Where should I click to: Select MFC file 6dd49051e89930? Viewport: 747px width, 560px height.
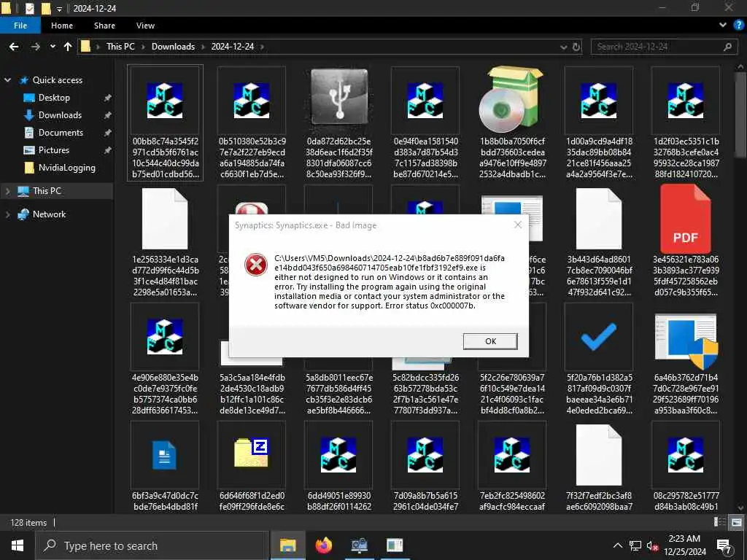(338, 467)
